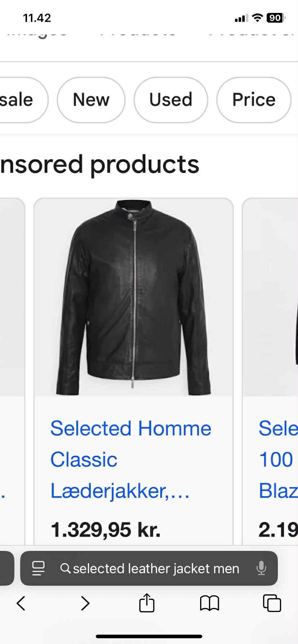The height and width of the screenshot is (644, 298).
Task: Open the page reader menu icon
Action: (39, 568)
